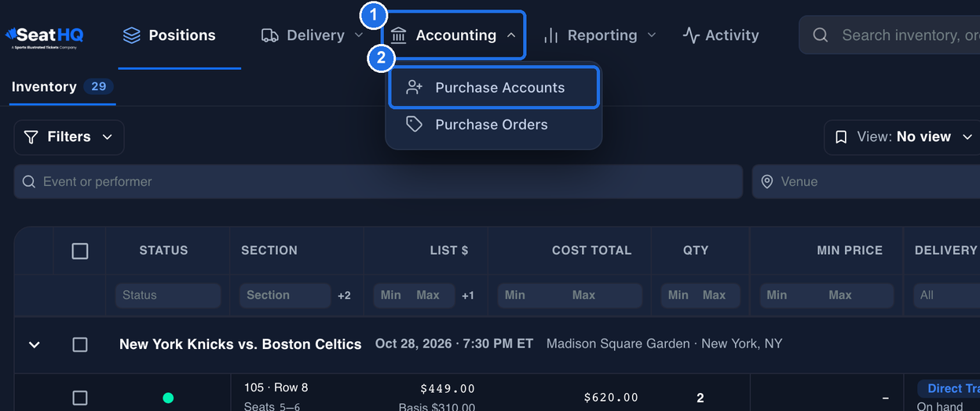
Task: Sort by the SECTION column header
Action: coord(269,250)
